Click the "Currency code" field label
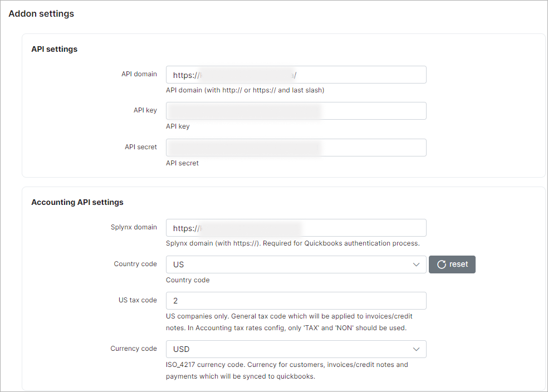Screen dimensions: 548x392 tap(134, 349)
